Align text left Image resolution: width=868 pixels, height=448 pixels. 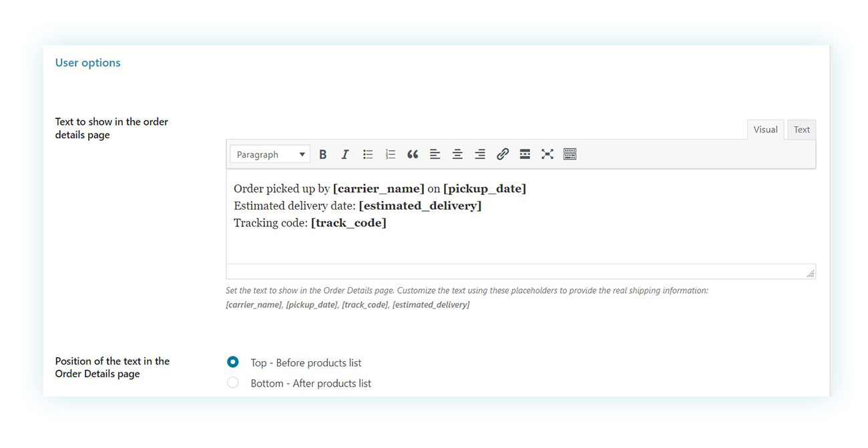435,154
